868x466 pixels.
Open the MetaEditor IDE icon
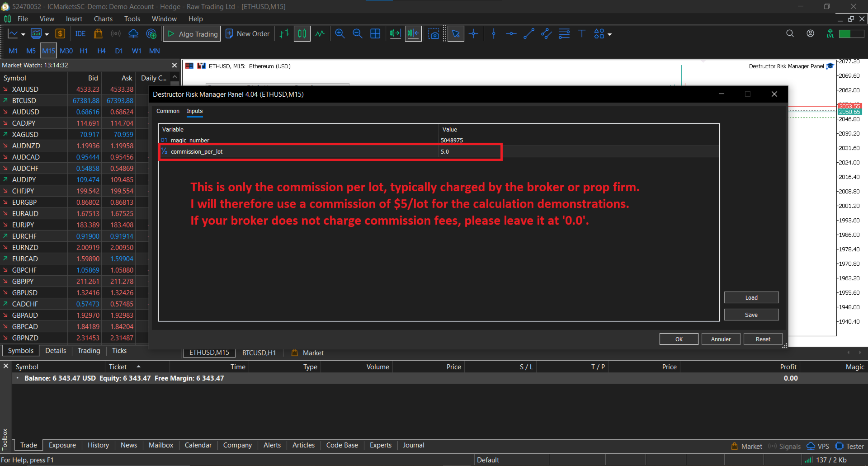[x=80, y=34]
